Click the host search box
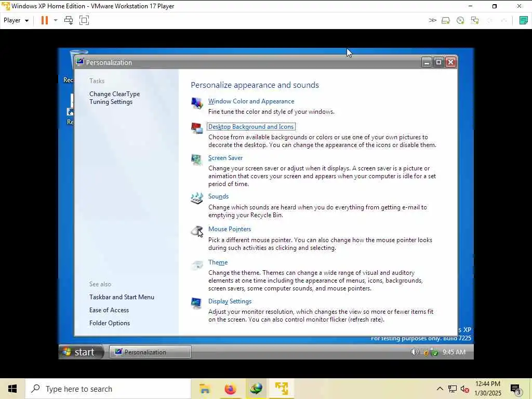This screenshot has width=532, height=399. pos(108,389)
